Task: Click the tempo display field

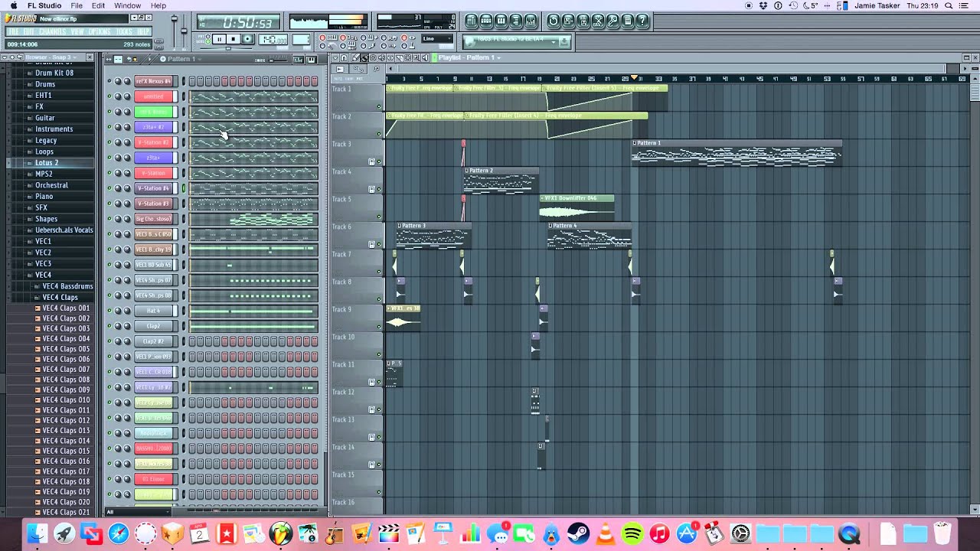Action: 273,39
